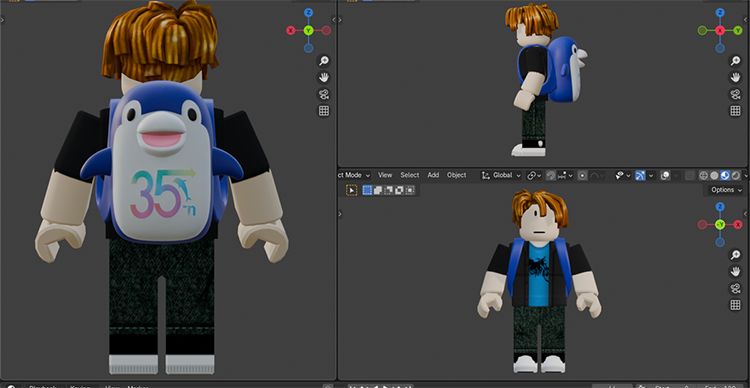Choose 'intersect selection' mode icon
This screenshot has width=750, height=388.
(x=410, y=190)
